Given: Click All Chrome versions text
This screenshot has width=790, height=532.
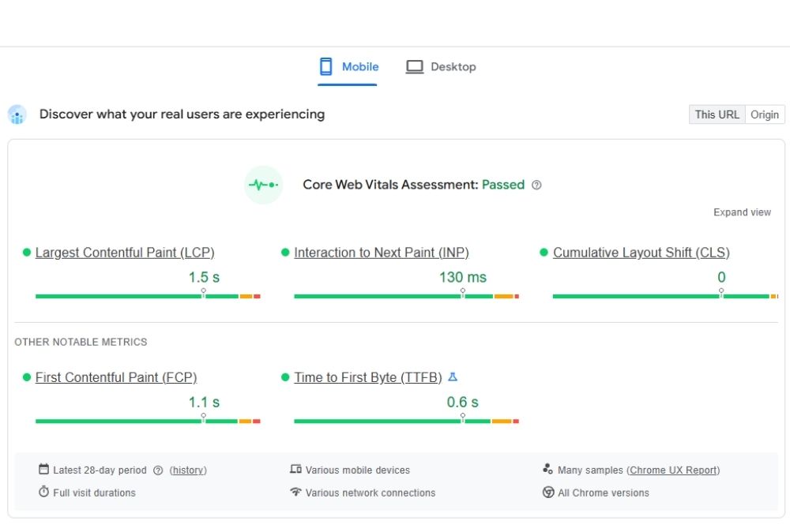Looking at the screenshot, I should click(x=603, y=493).
